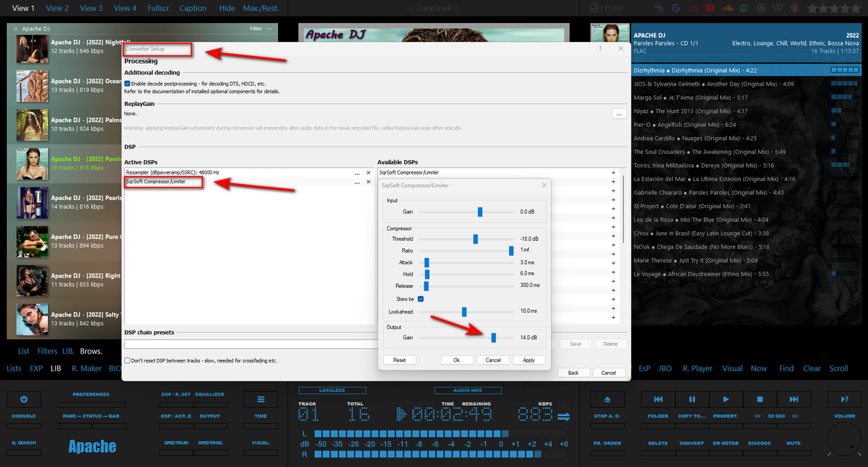This screenshot has height=467, width=868.
Task: Switch to View 4 tab
Action: click(x=125, y=8)
